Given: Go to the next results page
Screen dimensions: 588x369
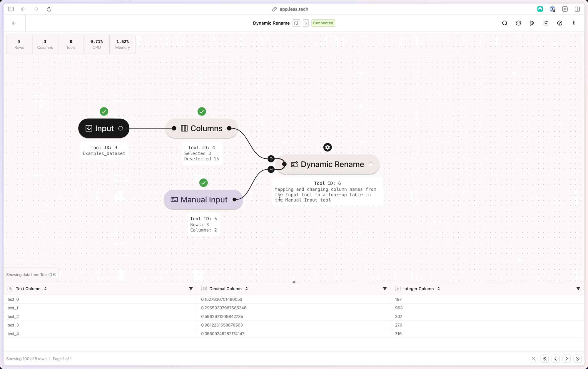Looking at the screenshot, I should point(567,359).
